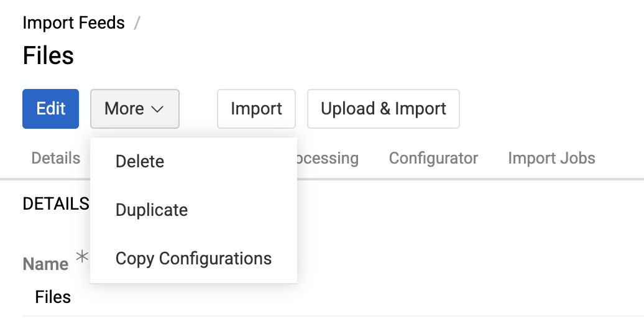Click the down chevron beside More
Image resolution: width=644 pixels, height=321 pixels.
(157, 109)
